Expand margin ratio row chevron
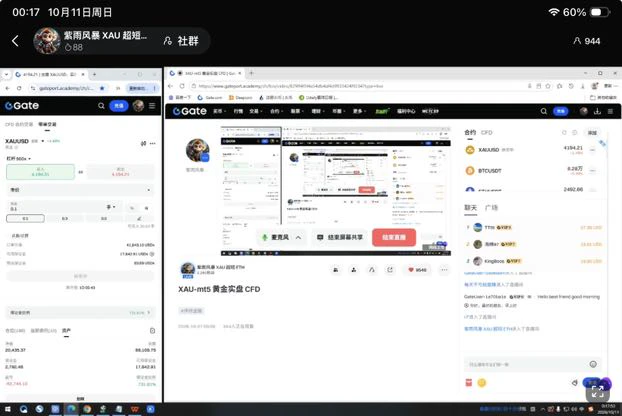The image size is (622, 416). coord(149,313)
